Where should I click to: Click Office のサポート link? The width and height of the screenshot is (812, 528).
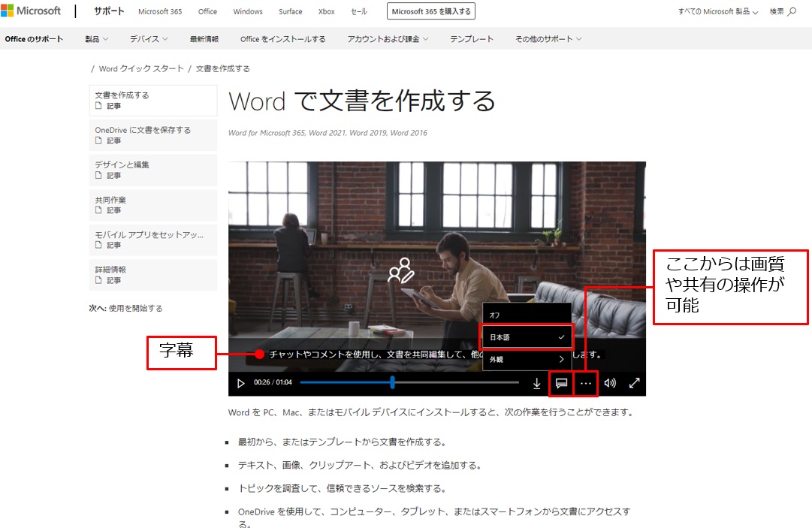pos(35,39)
